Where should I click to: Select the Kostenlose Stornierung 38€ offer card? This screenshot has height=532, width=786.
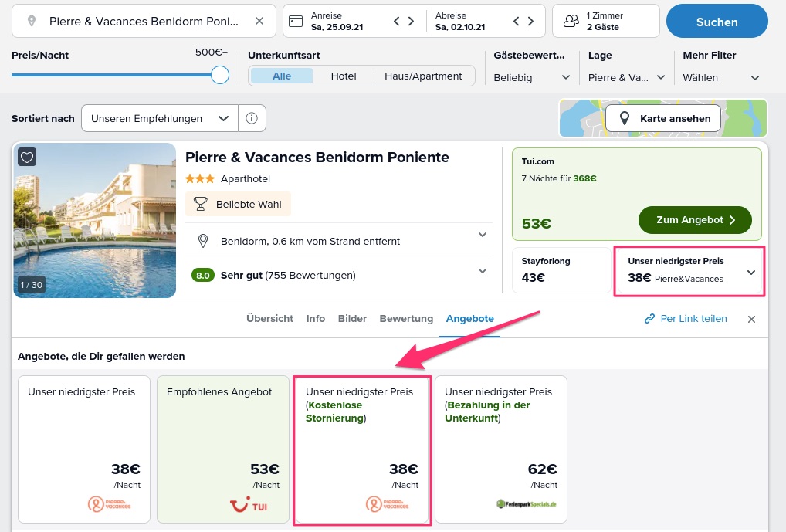pyautogui.click(x=362, y=449)
